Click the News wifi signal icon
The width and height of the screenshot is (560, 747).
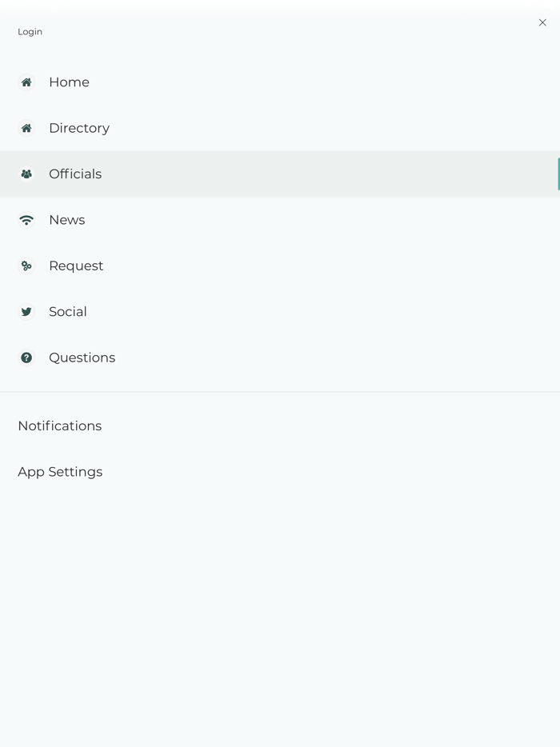pyautogui.click(x=26, y=220)
